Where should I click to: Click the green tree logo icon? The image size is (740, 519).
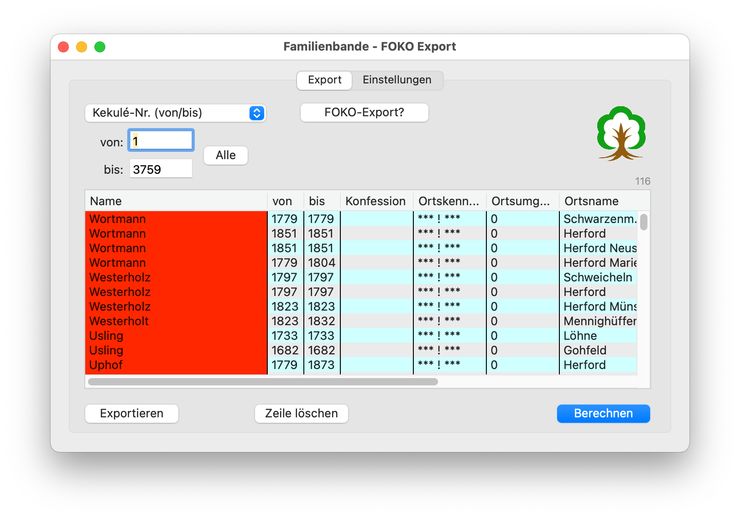621,134
